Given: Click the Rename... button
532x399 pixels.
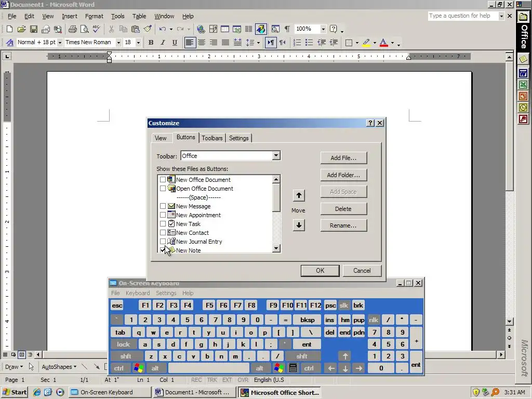Looking at the screenshot, I should point(344,225).
